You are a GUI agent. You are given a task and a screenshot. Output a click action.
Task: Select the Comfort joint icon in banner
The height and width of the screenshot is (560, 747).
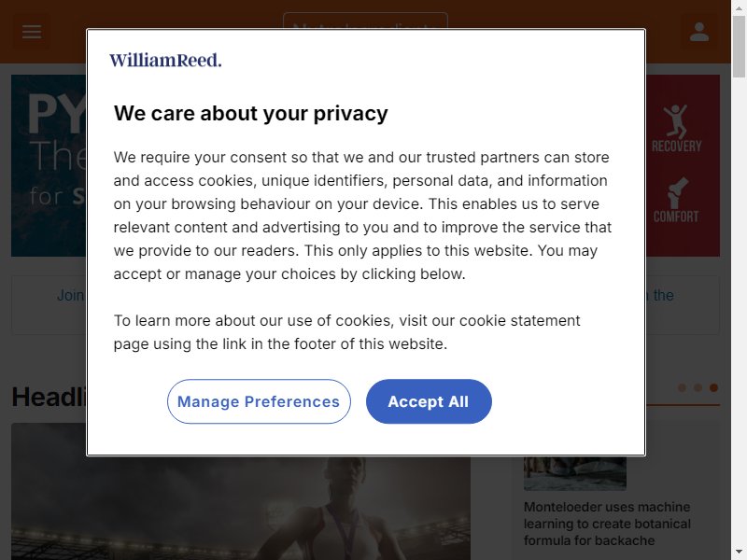676,200
